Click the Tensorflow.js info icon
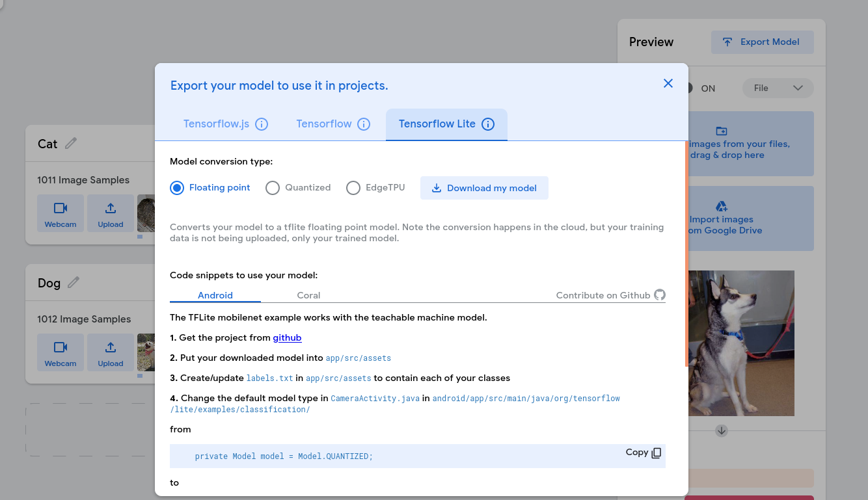The image size is (868, 500). pyautogui.click(x=262, y=124)
